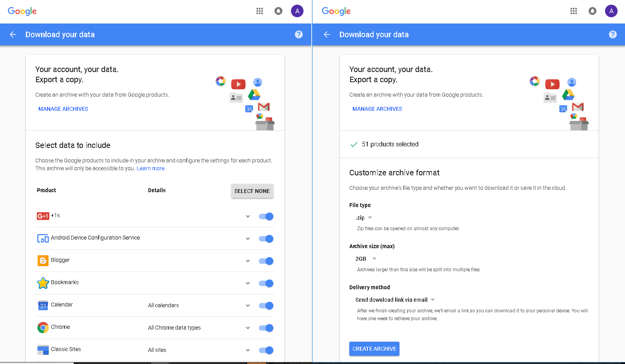The height and width of the screenshot is (364, 625).
Task: Expand the Chrome details chevron
Action: pos(248,328)
